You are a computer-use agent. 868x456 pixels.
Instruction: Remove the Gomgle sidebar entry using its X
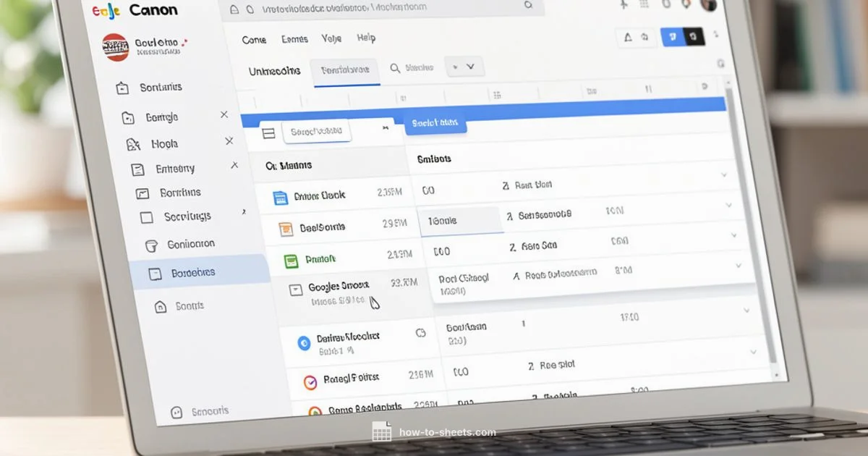pos(224,115)
